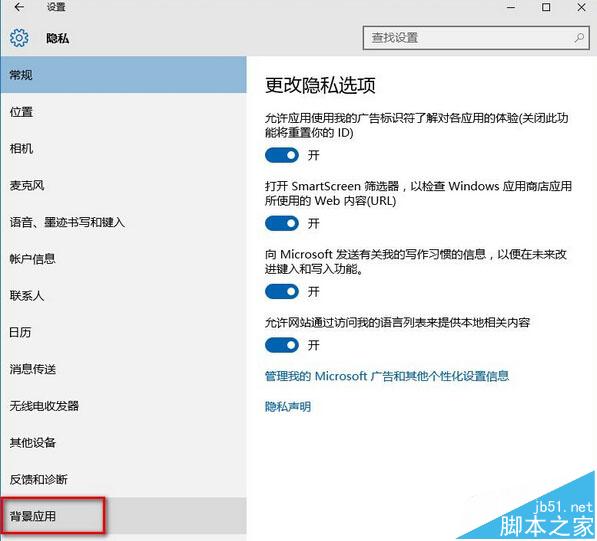Open the 其他设备 category
597x541 pixels.
[x=123, y=442]
